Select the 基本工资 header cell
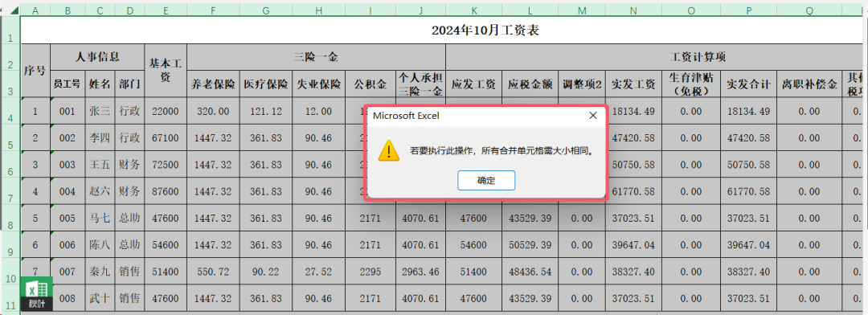This screenshot has width=868, height=315. click(x=166, y=70)
